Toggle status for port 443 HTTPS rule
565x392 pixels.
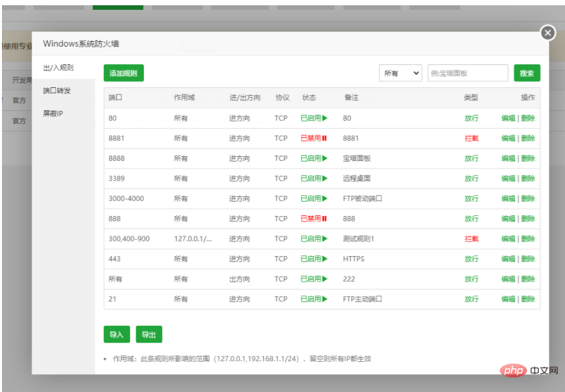(x=314, y=259)
